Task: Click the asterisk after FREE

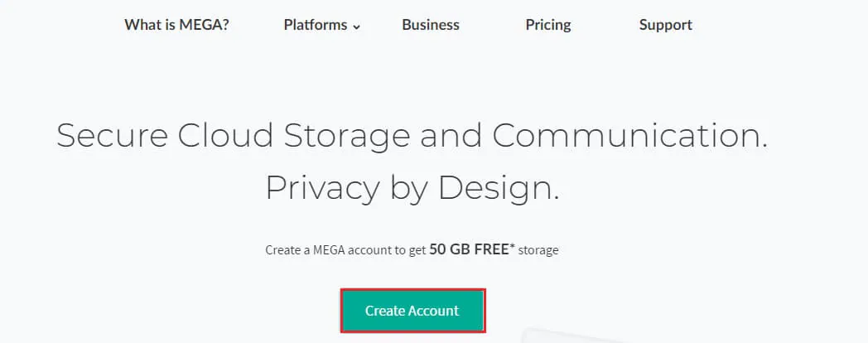Action: [x=514, y=246]
